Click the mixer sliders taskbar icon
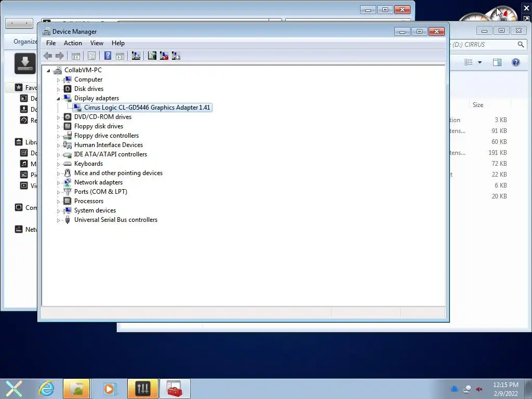Screen dimensions: 532x399 pyautogui.click(x=143, y=389)
